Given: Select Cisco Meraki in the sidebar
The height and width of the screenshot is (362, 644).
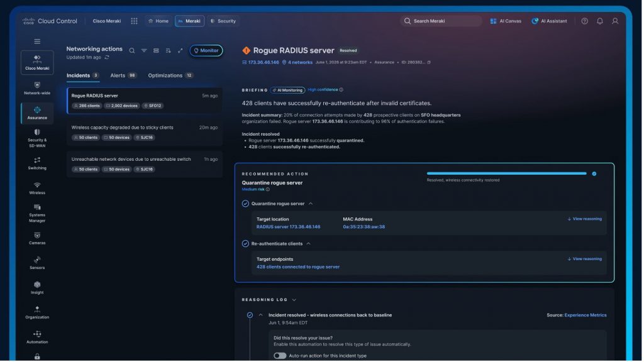Looking at the screenshot, I should click(x=37, y=63).
